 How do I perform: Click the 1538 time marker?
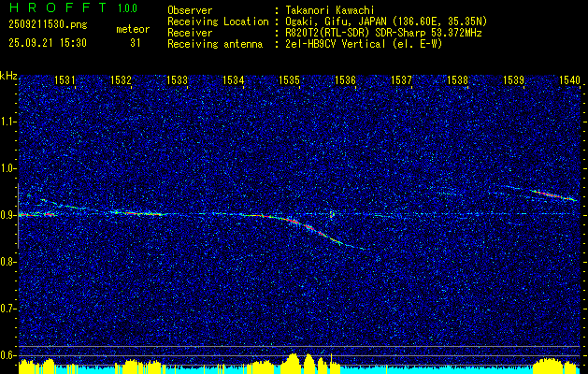click(x=458, y=80)
